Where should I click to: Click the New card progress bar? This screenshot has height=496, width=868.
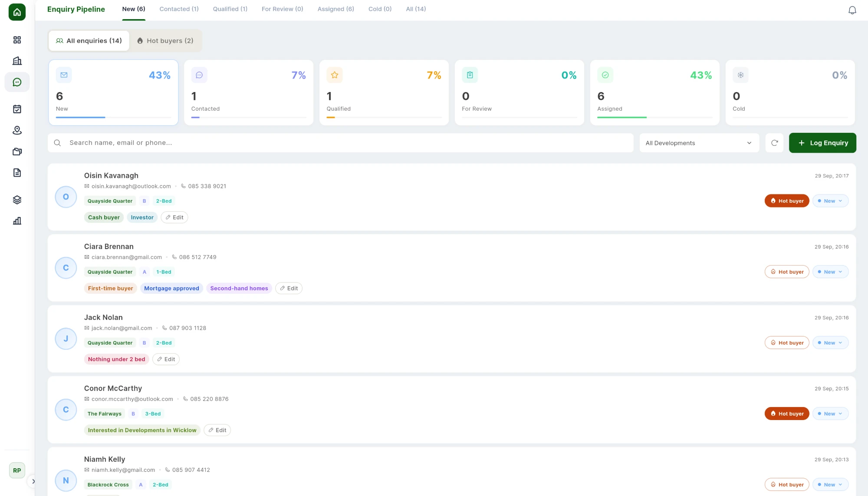coord(113,117)
